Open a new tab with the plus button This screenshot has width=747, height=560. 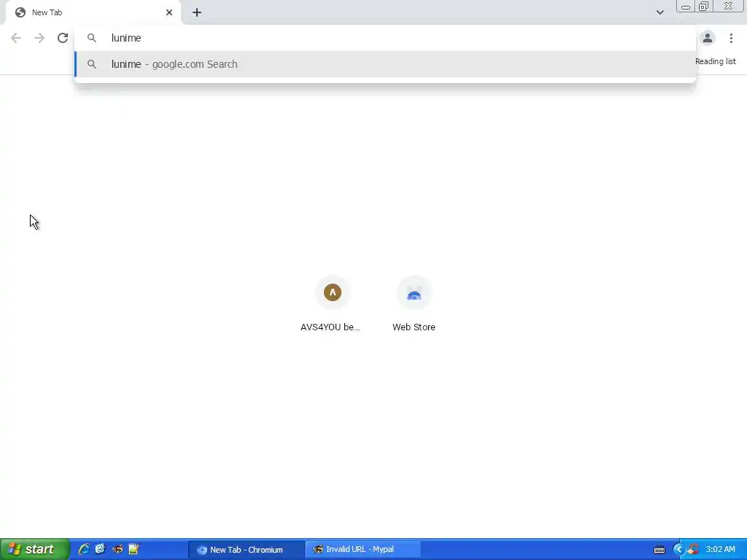click(x=197, y=12)
